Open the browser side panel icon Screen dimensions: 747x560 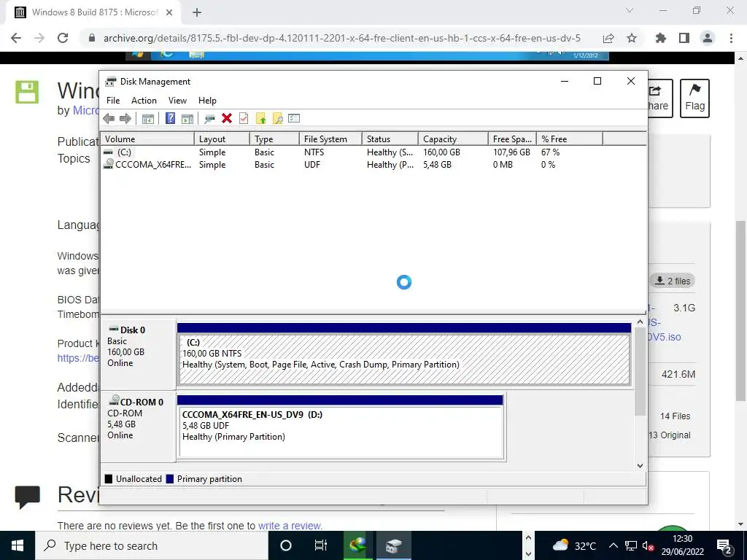click(x=684, y=38)
